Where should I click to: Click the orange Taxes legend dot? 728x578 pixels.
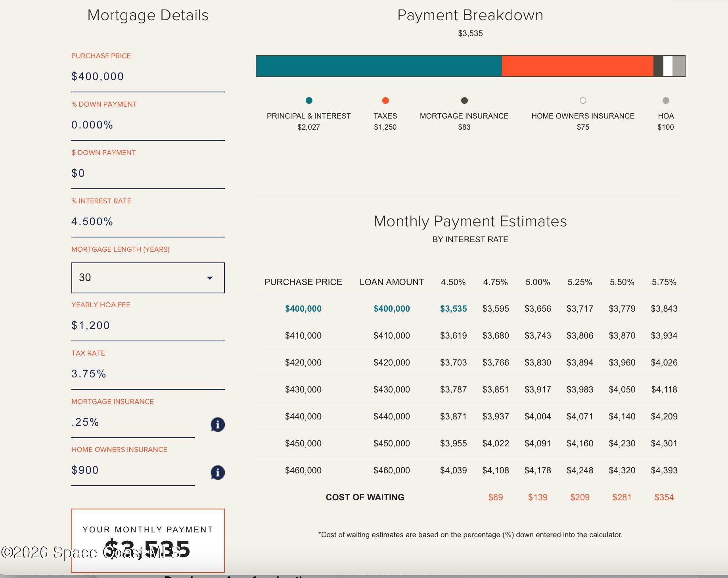385,101
